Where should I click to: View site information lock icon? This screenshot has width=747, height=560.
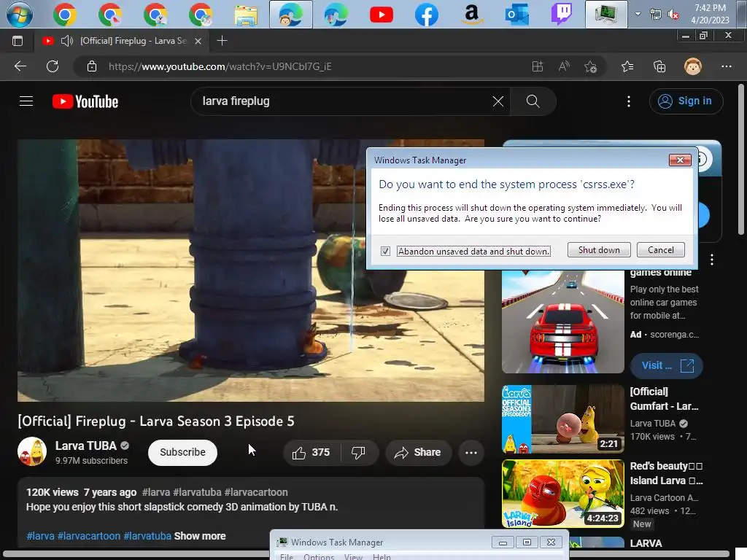[92, 66]
